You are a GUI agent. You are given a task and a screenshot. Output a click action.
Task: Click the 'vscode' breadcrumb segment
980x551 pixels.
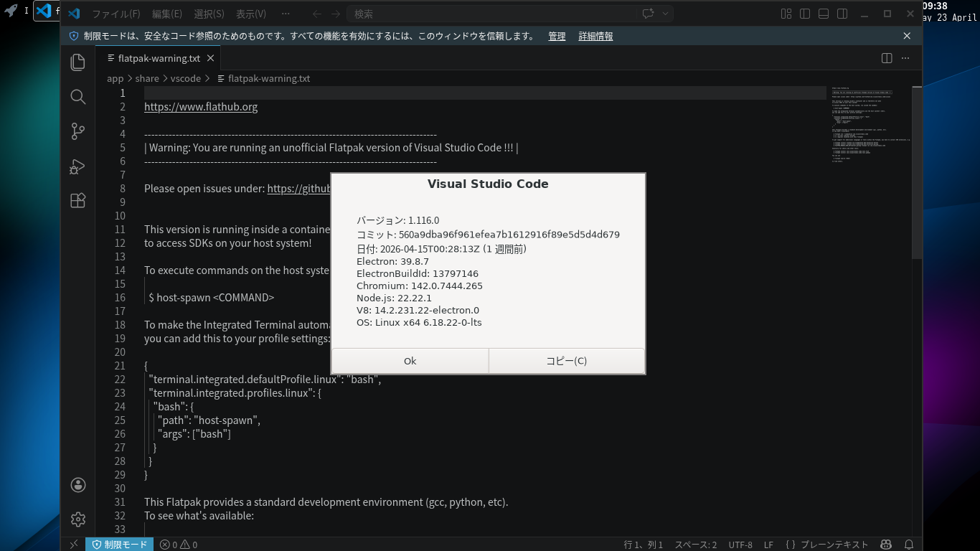tap(186, 78)
